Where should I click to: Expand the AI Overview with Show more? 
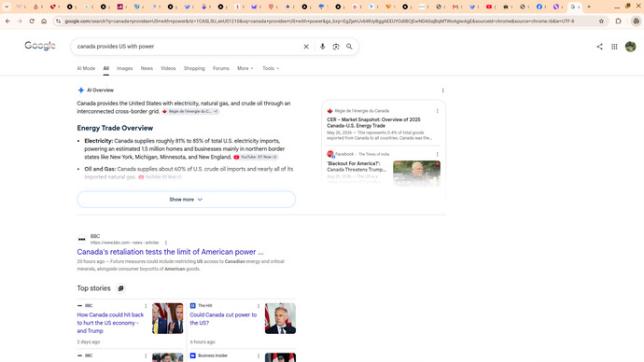pyautogui.click(x=186, y=200)
